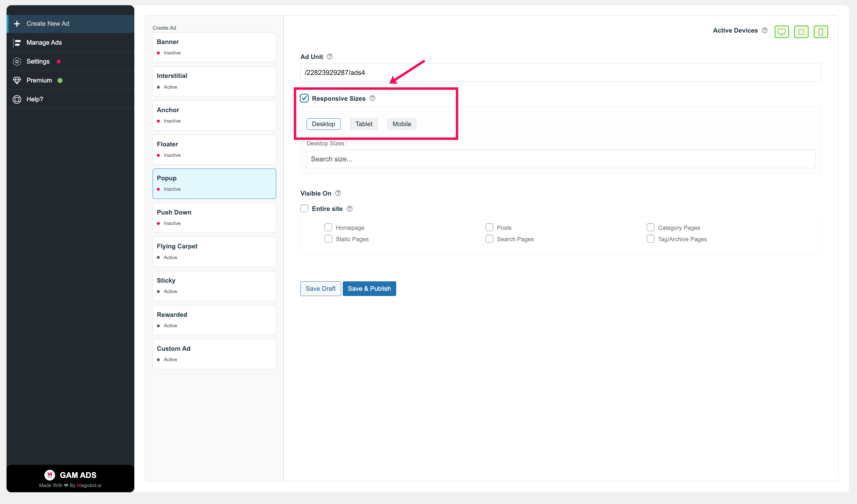Viewport: 857px width, 504px height.
Task: Toggle the desktop active device icon
Action: coord(781,32)
